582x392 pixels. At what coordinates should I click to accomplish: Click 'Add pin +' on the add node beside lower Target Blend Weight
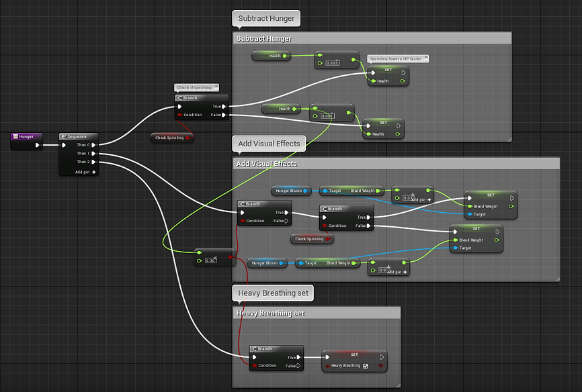tap(397, 272)
